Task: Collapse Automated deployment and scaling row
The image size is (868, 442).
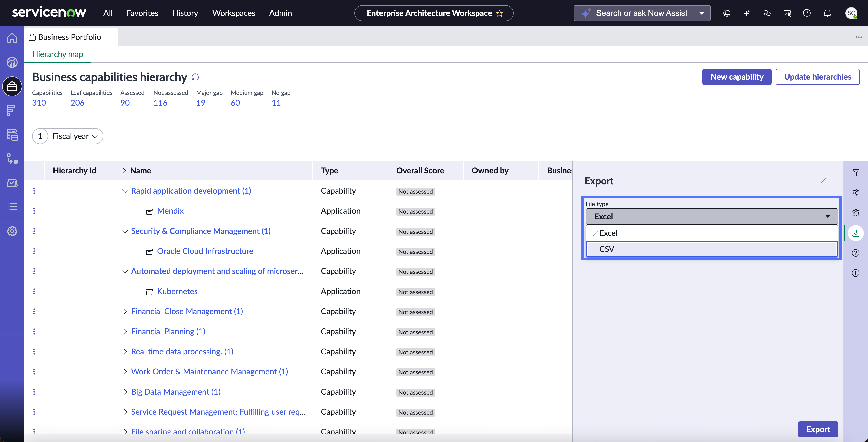Action: [x=125, y=271]
